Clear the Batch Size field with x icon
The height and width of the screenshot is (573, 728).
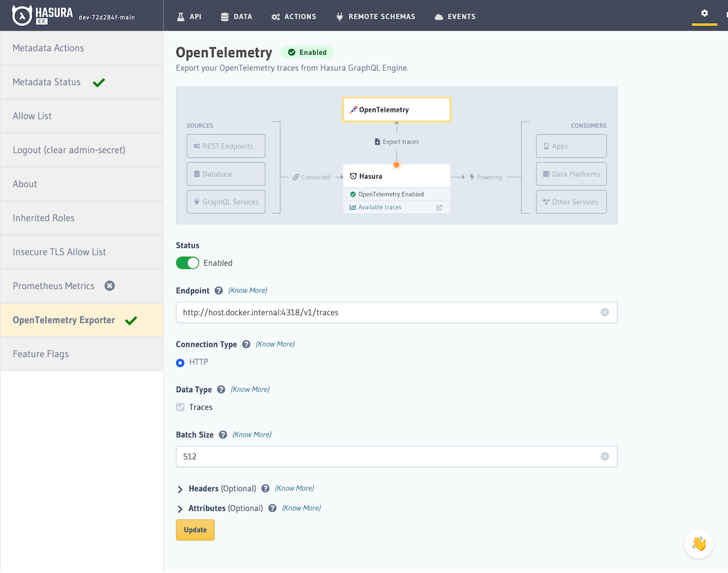click(605, 456)
